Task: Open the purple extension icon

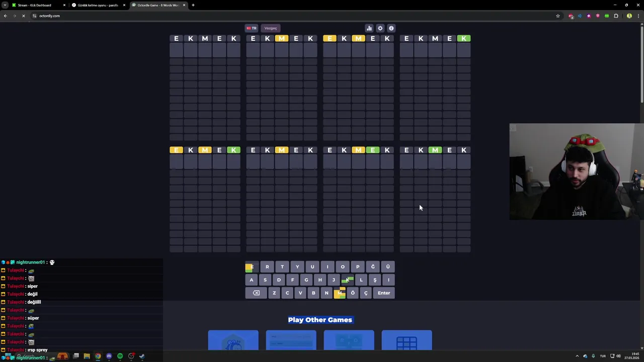Action: pyautogui.click(x=589, y=16)
